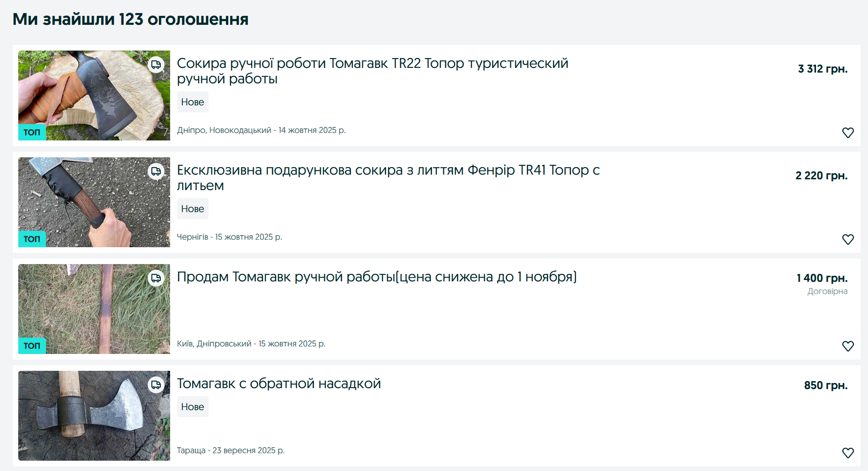This screenshot has height=471, width=868.
Task: Click delivery truck icon on TR22 axe photo
Action: pos(156,65)
